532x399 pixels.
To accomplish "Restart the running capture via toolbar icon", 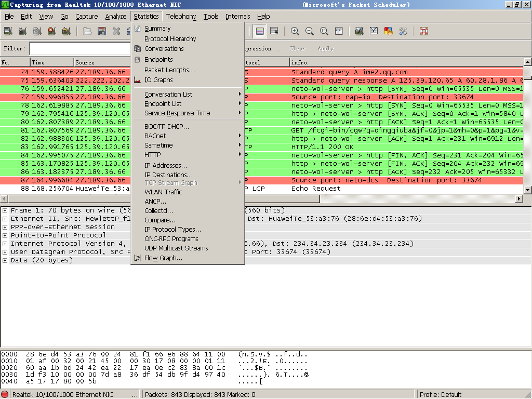I will click(x=66, y=31).
